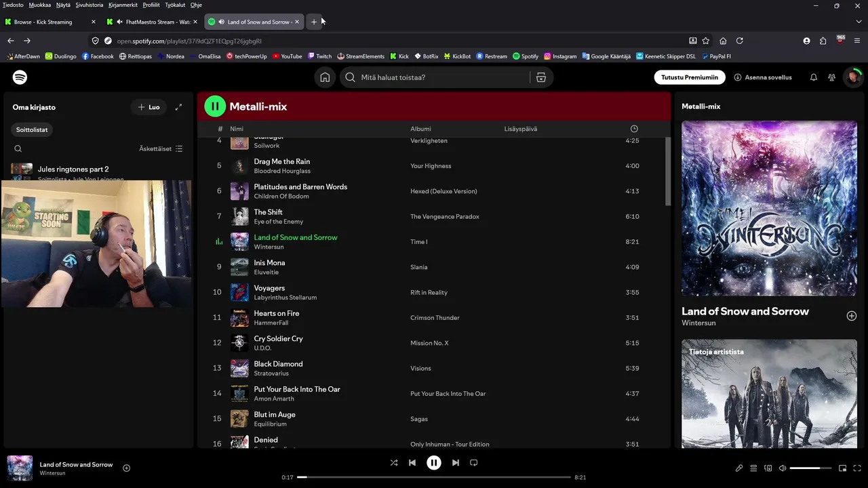Viewport: 868px width, 488px height.
Task: Open the Firefox application hamburger menu
Action: click(859, 41)
